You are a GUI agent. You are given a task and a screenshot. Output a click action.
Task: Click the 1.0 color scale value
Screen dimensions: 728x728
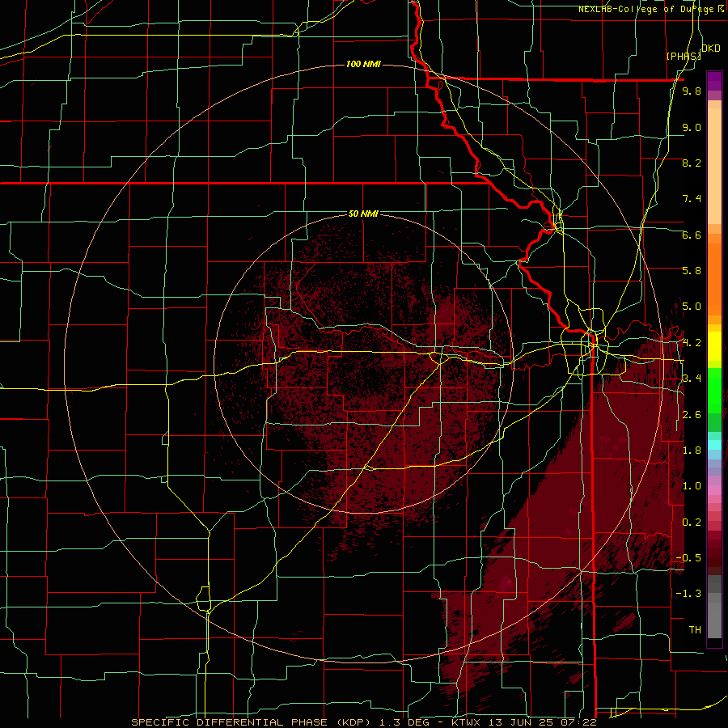pyautogui.click(x=692, y=486)
